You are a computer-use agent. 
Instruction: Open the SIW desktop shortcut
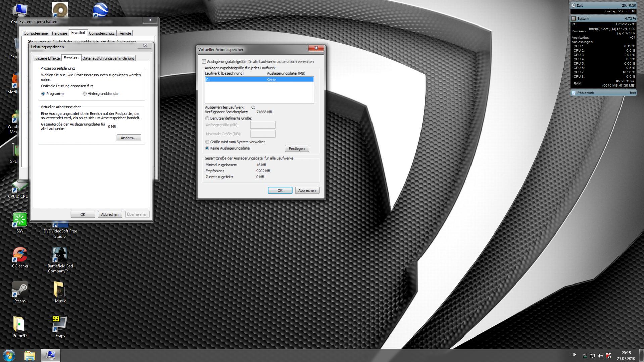click(x=20, y=223)
